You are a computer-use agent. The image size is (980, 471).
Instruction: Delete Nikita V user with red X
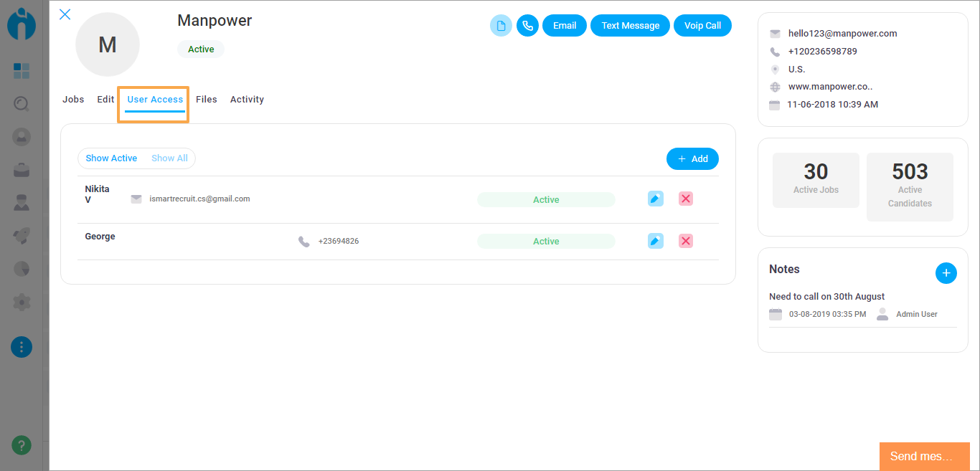coord(686,199)
